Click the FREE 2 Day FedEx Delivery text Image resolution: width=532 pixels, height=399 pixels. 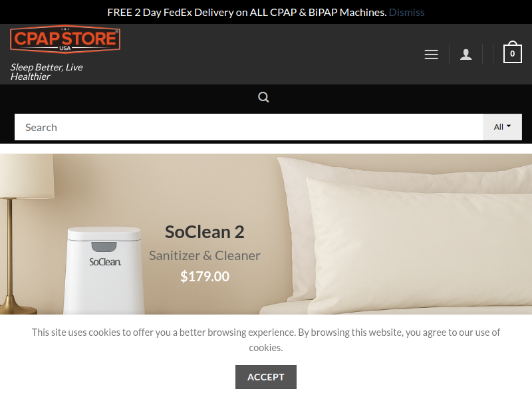[x=247, y=12]
